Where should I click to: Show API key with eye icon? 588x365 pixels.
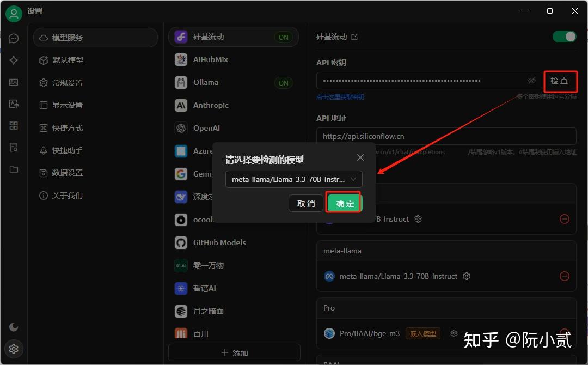coord(532,81)
